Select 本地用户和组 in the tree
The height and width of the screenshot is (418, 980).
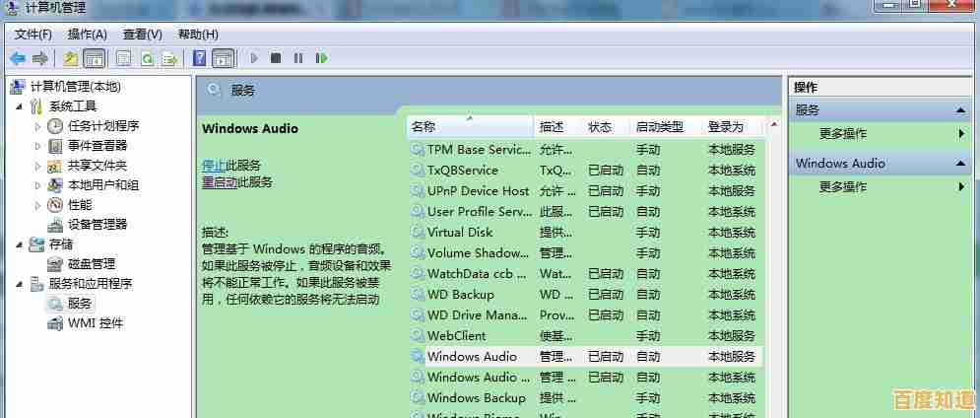pos(103,185)
